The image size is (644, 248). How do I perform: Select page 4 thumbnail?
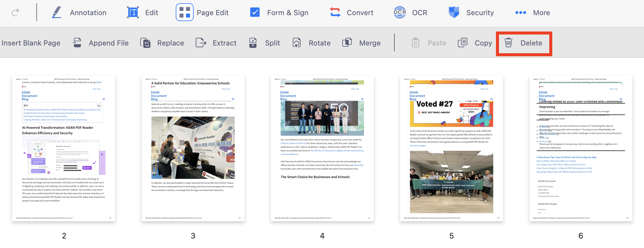pos(322,148)
